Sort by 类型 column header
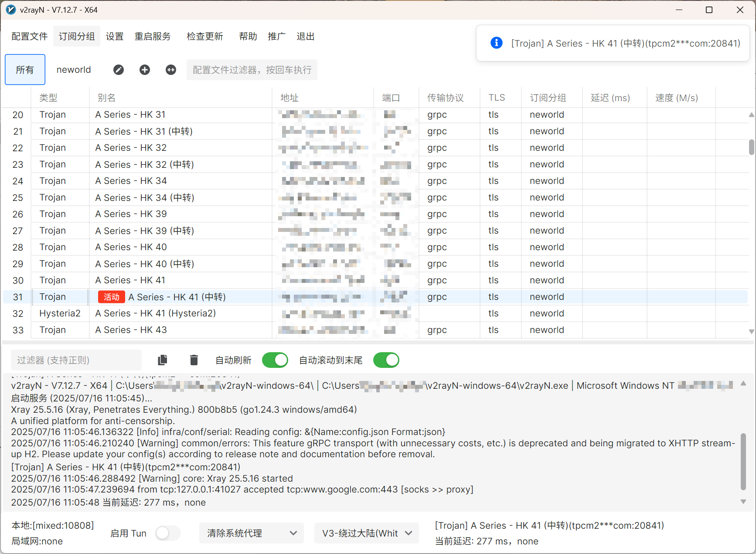This screenshot has width=756, height=554. 60,98
